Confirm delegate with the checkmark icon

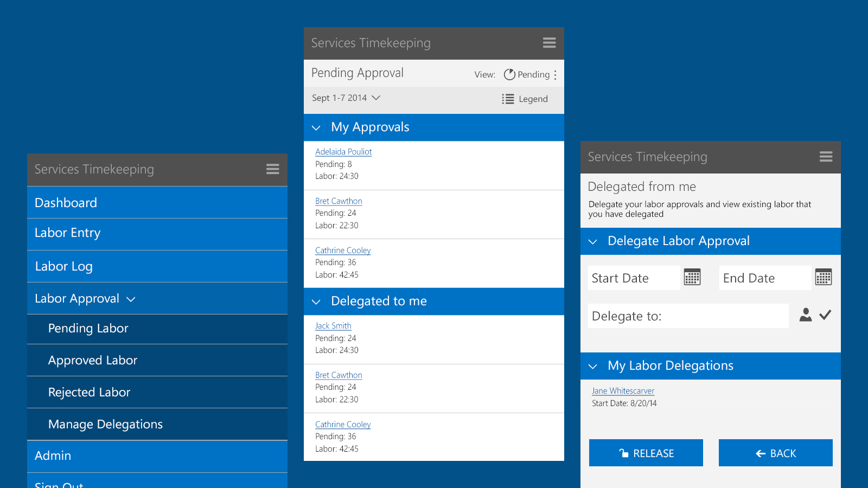click(825, 315)
